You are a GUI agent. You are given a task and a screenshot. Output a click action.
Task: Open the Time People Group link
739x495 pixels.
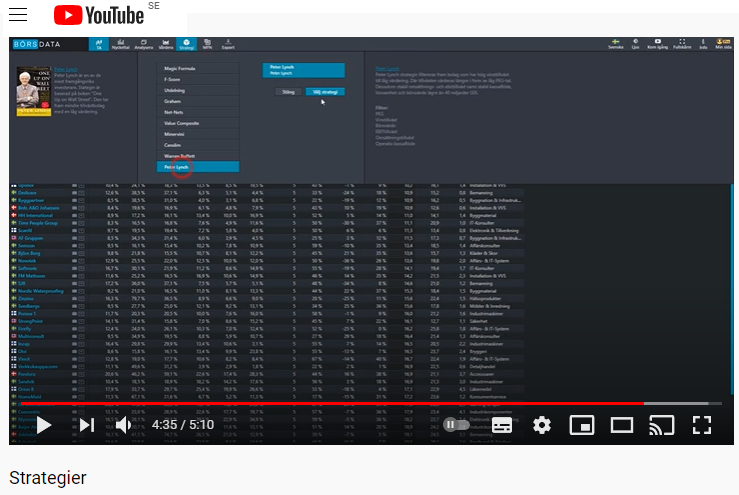[x=38, y=223]
